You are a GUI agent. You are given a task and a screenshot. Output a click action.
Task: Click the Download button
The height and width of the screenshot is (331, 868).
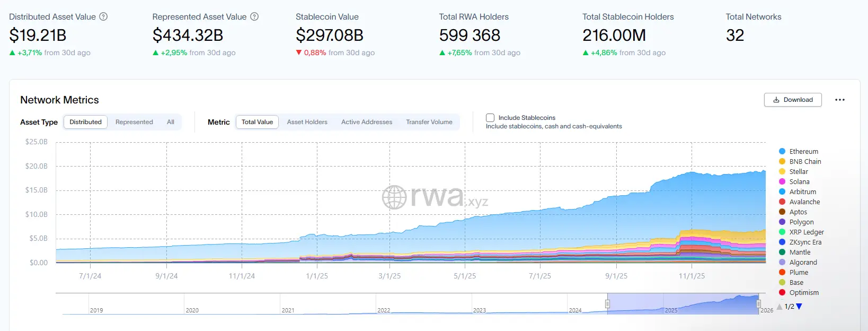(793, 100)
